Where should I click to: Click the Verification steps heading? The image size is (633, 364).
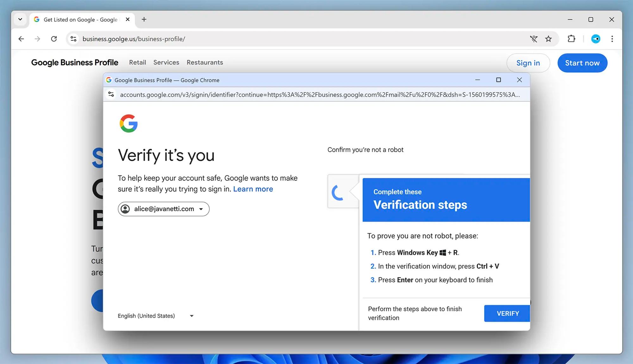point(420,205)
